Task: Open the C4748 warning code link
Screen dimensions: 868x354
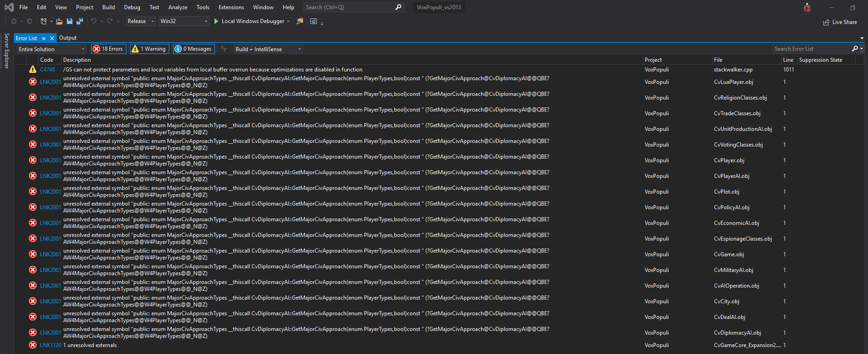Action: [x=48, y=70]
